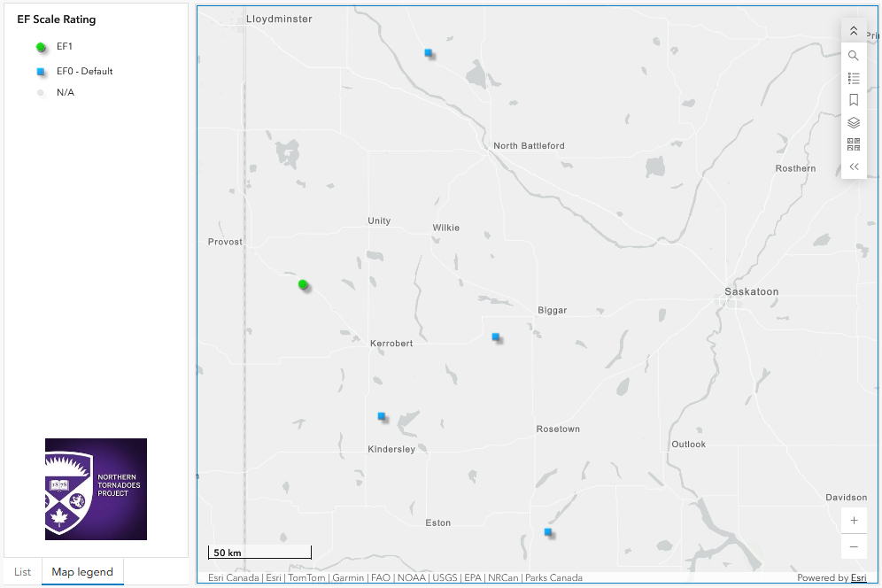Click the Northern Tornadoes Project logo
882x588 pixels.
[x=96, y=489]
